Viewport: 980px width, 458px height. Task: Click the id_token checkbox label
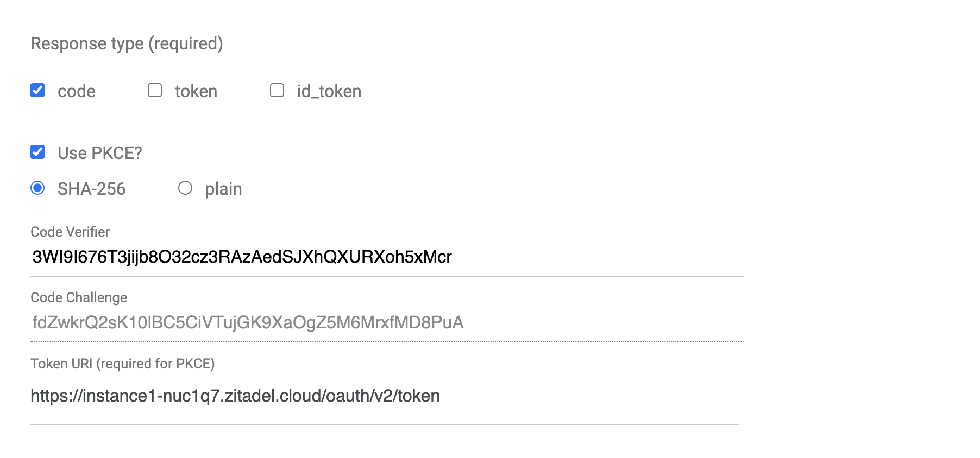(328, 91)
